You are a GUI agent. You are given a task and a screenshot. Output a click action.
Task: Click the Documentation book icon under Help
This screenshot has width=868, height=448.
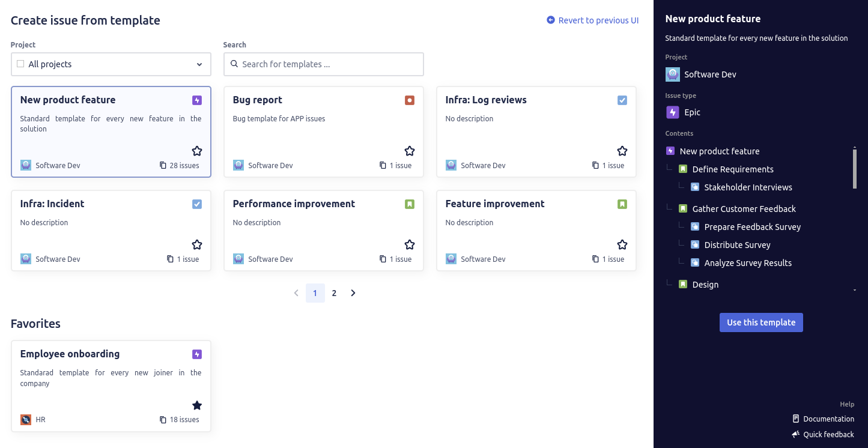click(795, 419)
